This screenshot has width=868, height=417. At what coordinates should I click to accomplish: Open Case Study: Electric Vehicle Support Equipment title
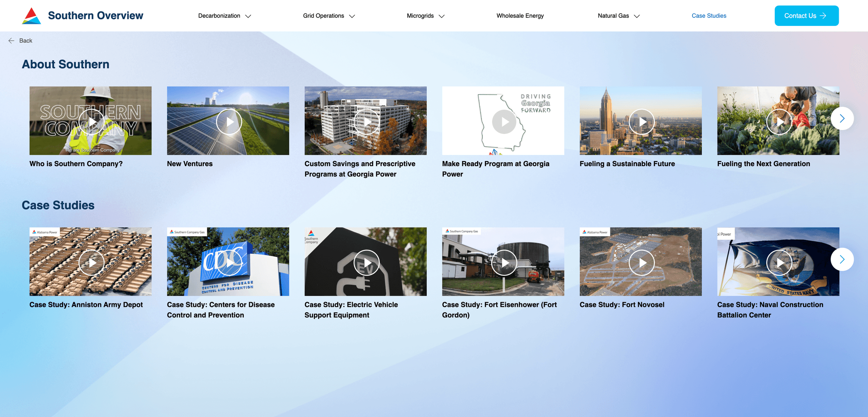tap(351, 310)
